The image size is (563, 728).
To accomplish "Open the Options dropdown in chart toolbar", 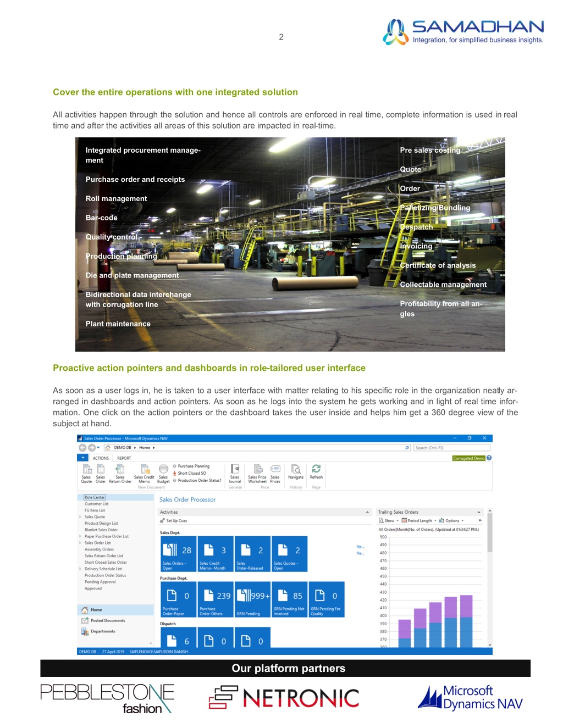I will click(451, 521).
